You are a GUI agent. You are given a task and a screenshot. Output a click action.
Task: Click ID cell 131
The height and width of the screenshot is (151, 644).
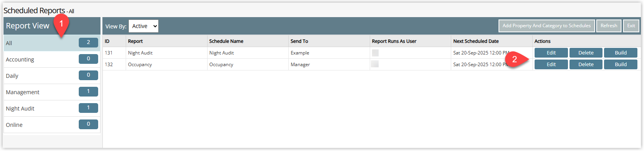coord(114,53)
